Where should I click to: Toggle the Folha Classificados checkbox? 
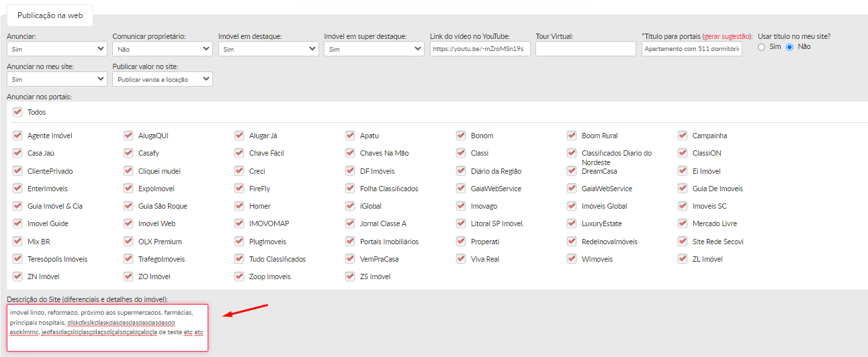point(350,189)
